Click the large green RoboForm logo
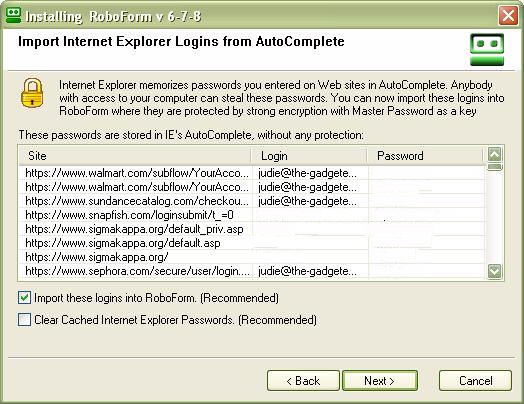 [x=487, y=49]
